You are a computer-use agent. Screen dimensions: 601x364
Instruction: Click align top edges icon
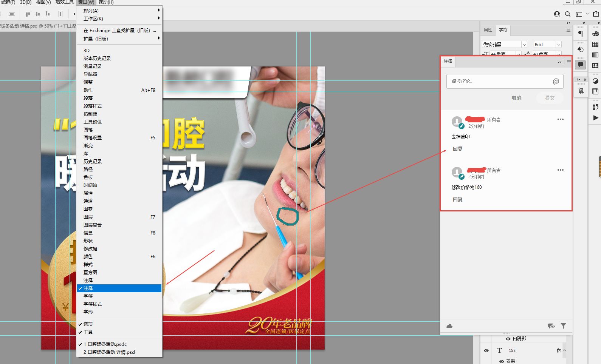pyautogui.click(x=28, y=14)
